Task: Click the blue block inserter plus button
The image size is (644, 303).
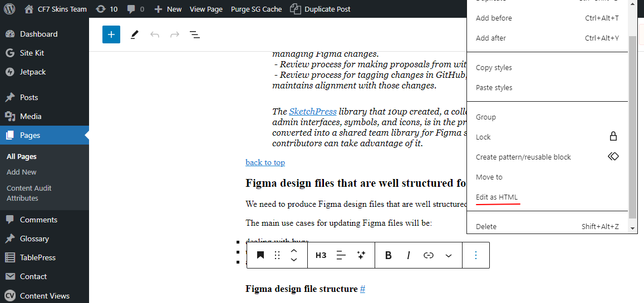Action: click(111, 34)
